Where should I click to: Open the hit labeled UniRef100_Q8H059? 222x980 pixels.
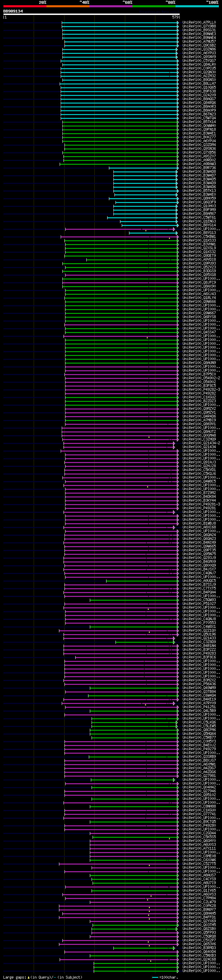click(199, 198)
